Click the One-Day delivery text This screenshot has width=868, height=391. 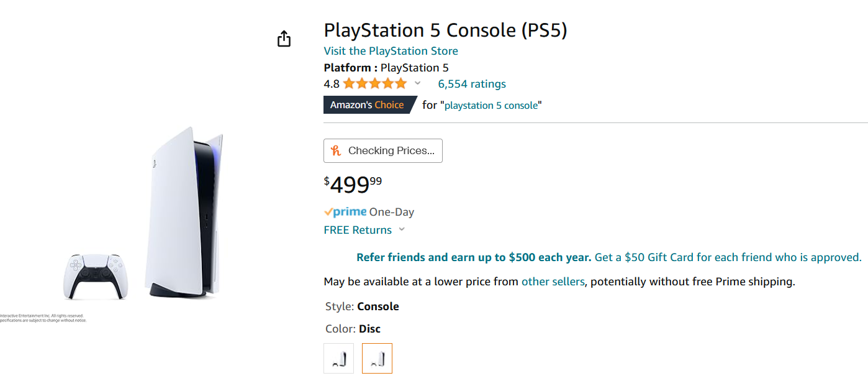tap(391, 212)
